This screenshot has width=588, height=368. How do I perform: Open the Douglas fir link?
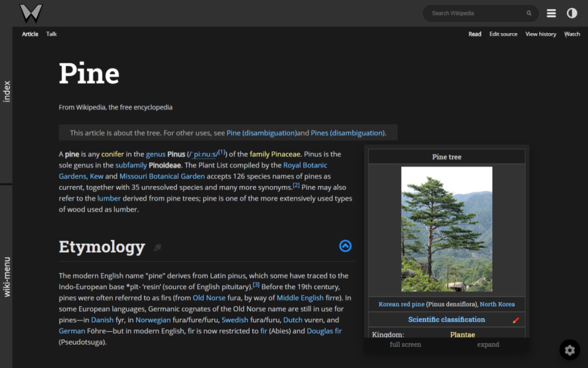[324, 331]
